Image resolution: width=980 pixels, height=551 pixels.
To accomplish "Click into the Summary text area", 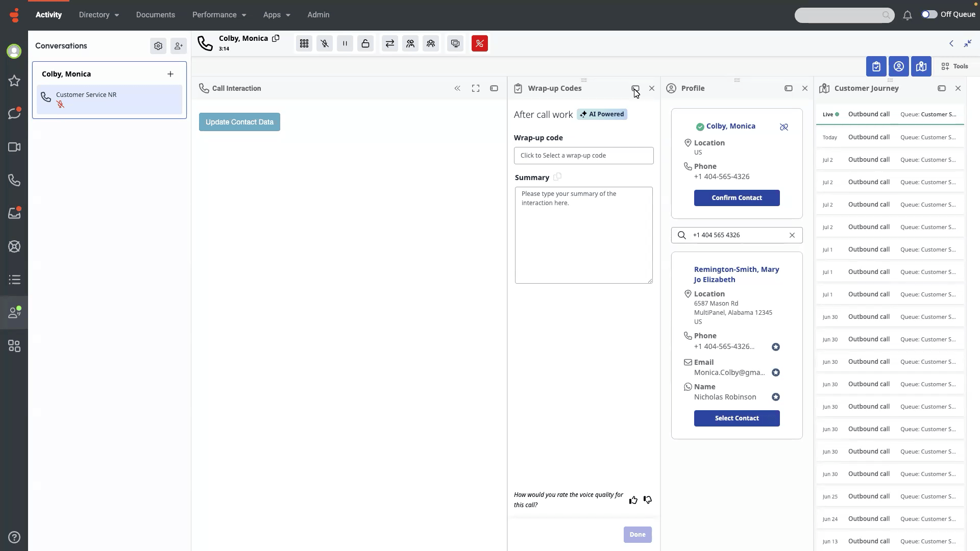I will pos(583,235).
